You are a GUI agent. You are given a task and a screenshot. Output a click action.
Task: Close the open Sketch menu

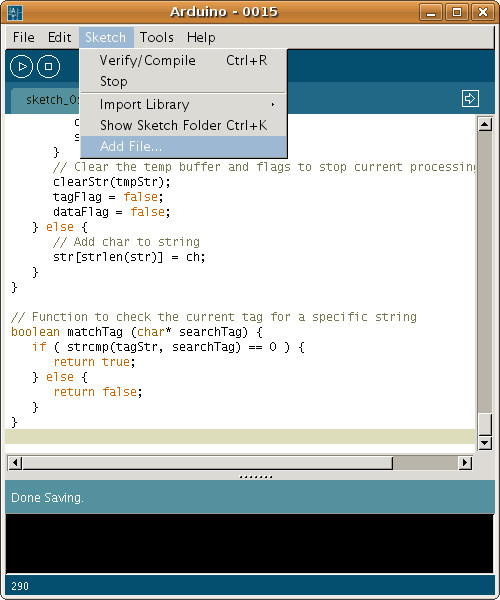click(x=106, y=38)
